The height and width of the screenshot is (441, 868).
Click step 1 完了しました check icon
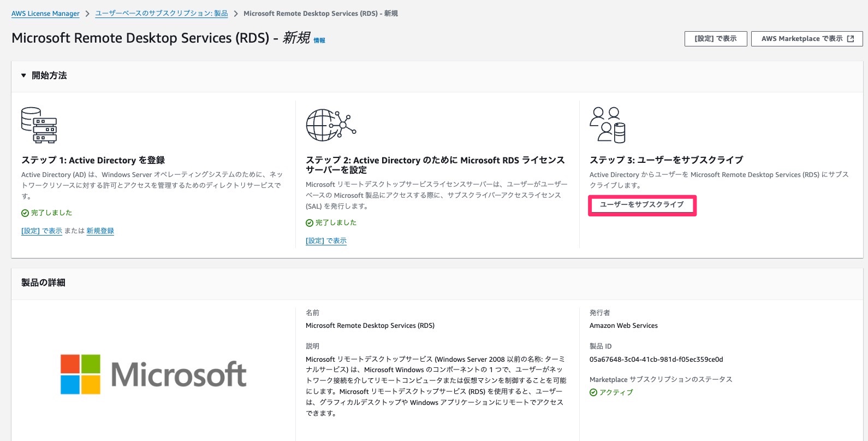pos(25,213)
